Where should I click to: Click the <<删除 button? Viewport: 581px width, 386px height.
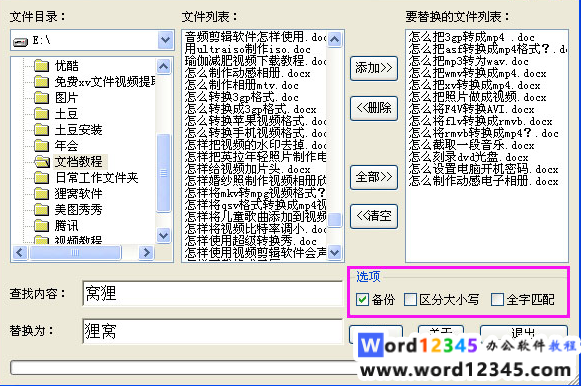(x=374, y=108)
